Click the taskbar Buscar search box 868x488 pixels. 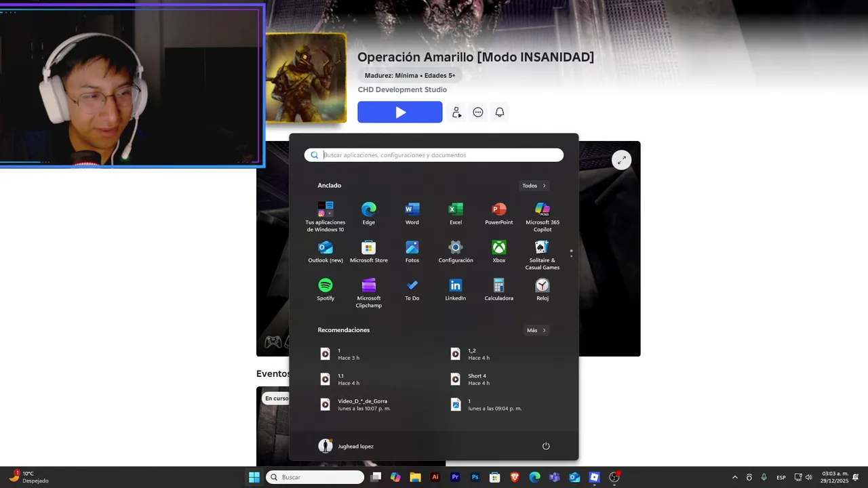[315, 477]
